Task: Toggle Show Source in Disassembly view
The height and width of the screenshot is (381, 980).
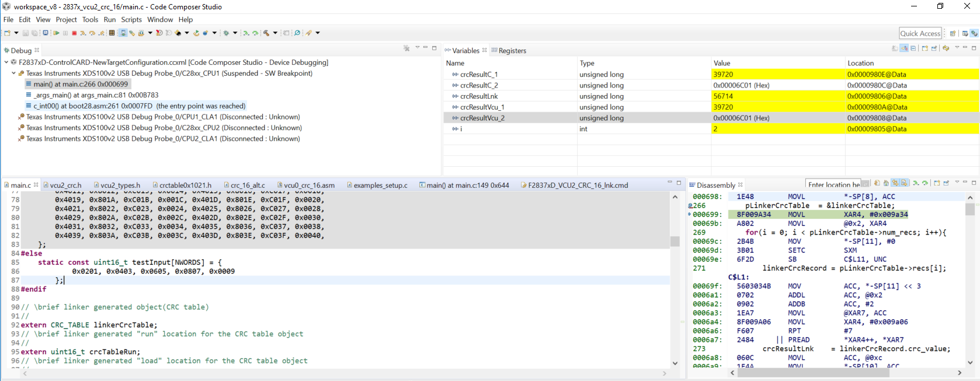Action: (904, 183)
